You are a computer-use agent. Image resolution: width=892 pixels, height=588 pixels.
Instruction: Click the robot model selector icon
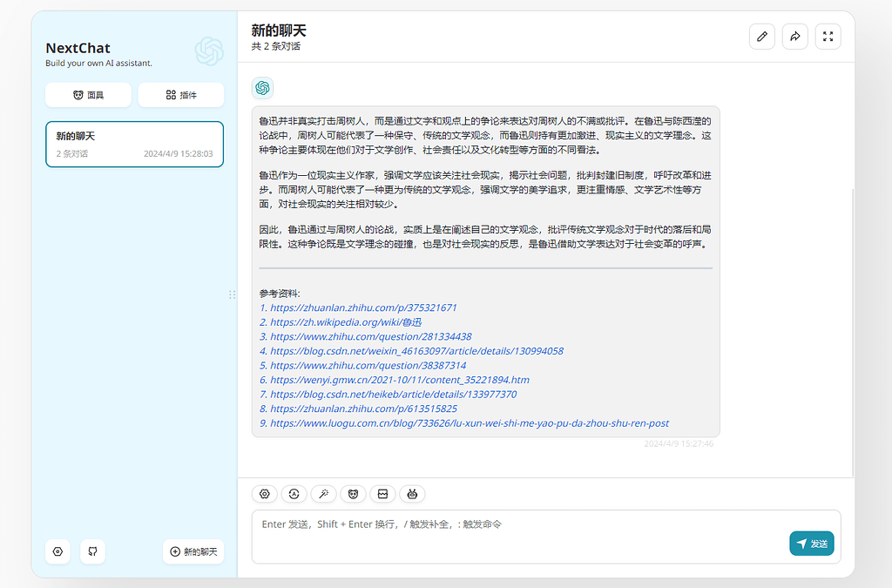coord(412,494)
